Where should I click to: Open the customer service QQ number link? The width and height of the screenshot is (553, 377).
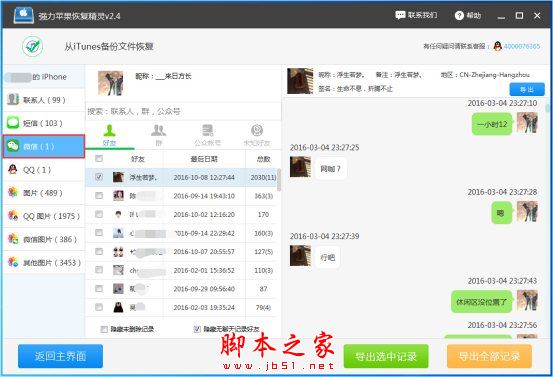click(522, 46)
